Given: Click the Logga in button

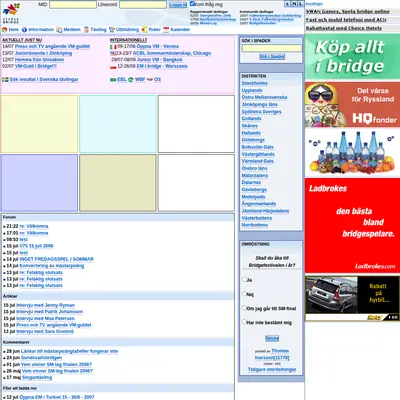Looking at the screenshot, I should coord(178,5).
